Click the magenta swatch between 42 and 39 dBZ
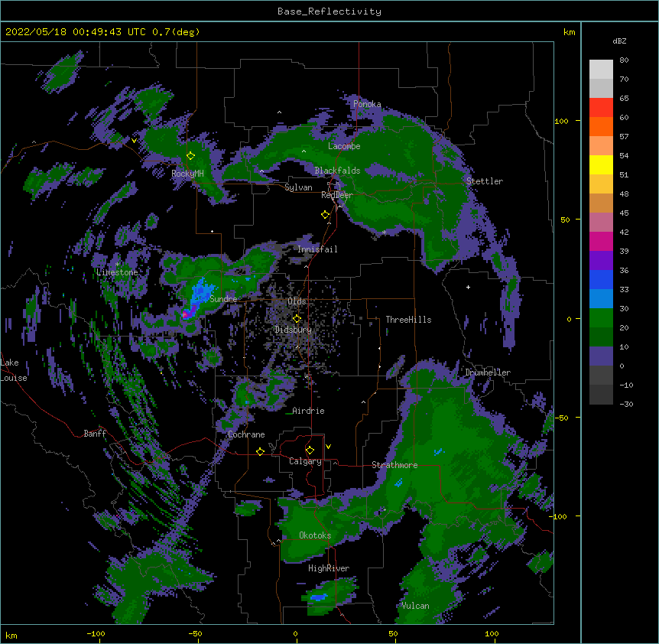659x644 pixels. (601, 241)
